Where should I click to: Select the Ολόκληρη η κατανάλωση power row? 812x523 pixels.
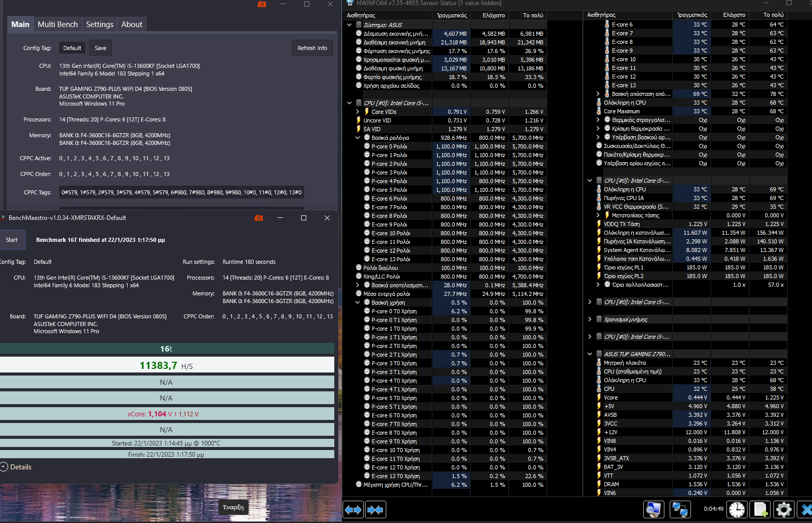[x=691, y=233]
